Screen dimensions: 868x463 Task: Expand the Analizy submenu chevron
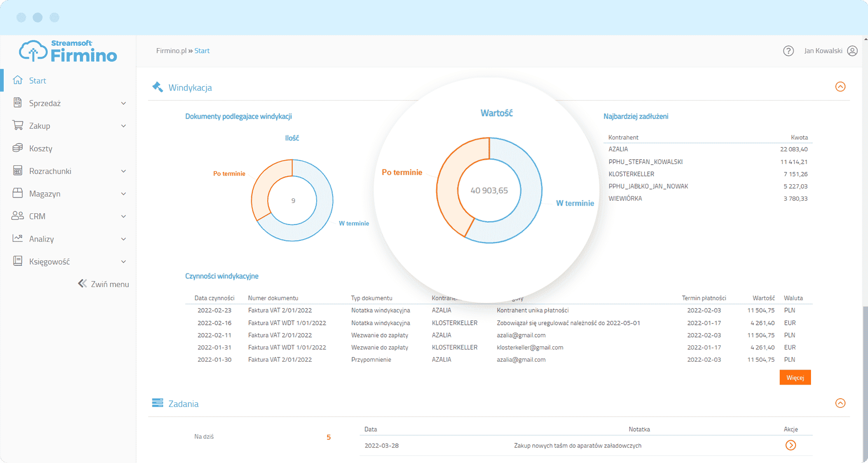click(124, 239)
